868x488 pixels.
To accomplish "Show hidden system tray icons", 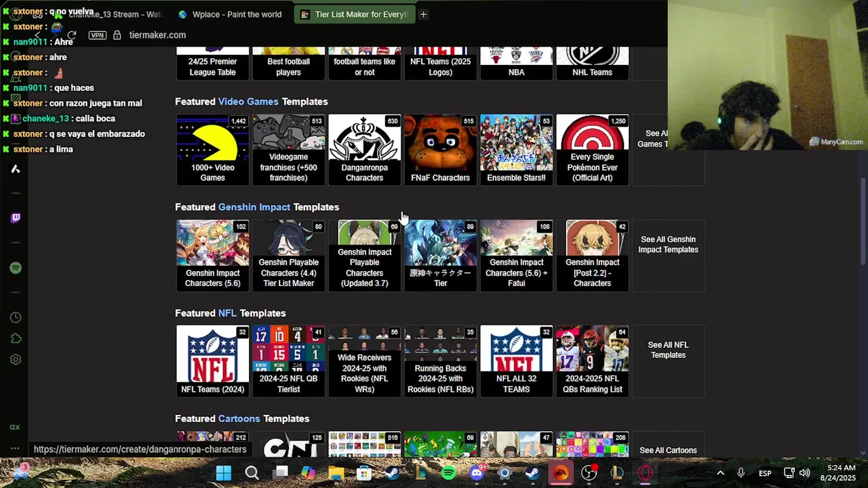I will (x=720, y=473).
